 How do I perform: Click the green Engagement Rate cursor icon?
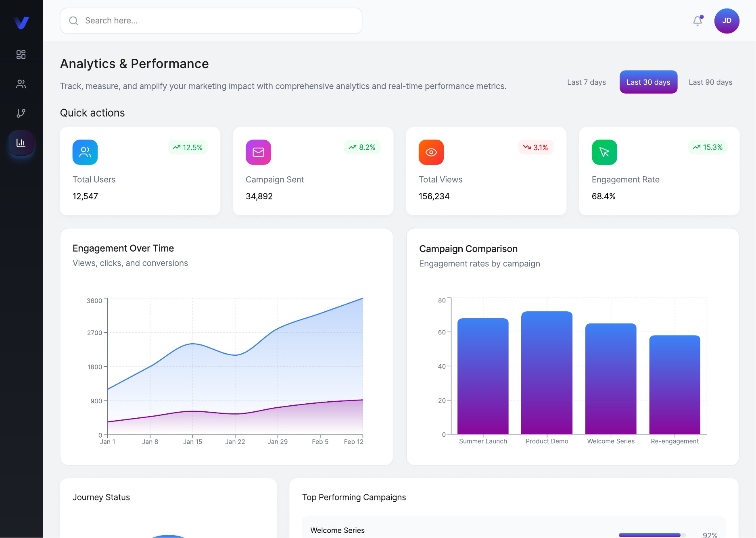point(604,152)
